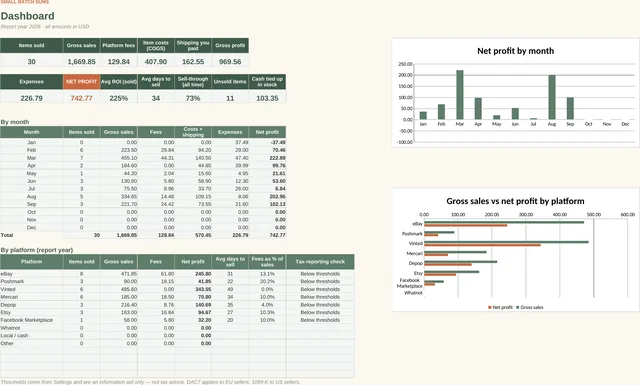Click the Total row label in monthly table

point(7,235)
